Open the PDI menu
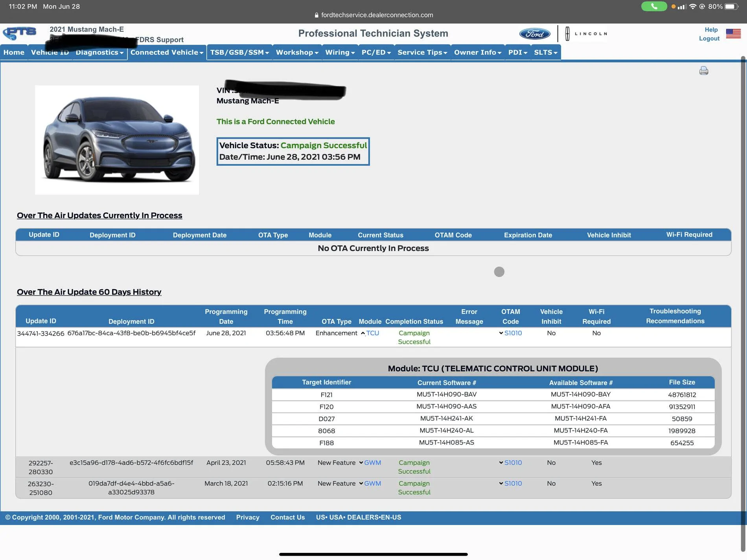Image resolution: width=747 pixels, height=560 pixels. (517, 52)
